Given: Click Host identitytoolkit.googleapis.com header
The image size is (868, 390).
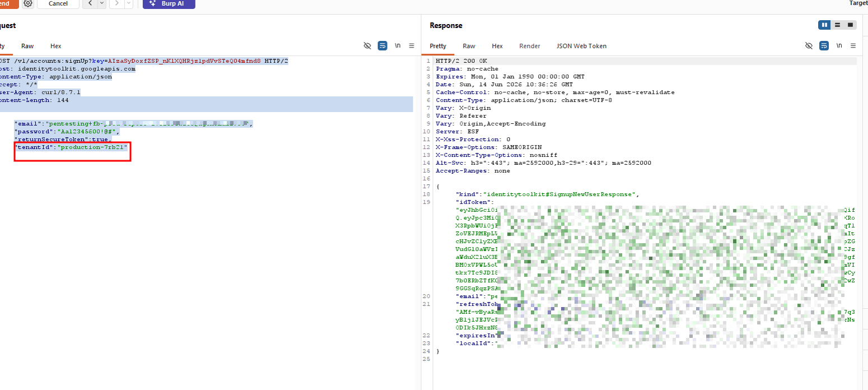Looking at the screenshot, I should (68, 68).
